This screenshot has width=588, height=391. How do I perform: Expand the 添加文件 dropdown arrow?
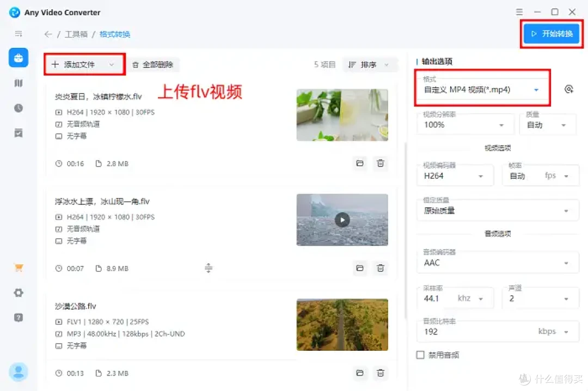click(112, 65)
